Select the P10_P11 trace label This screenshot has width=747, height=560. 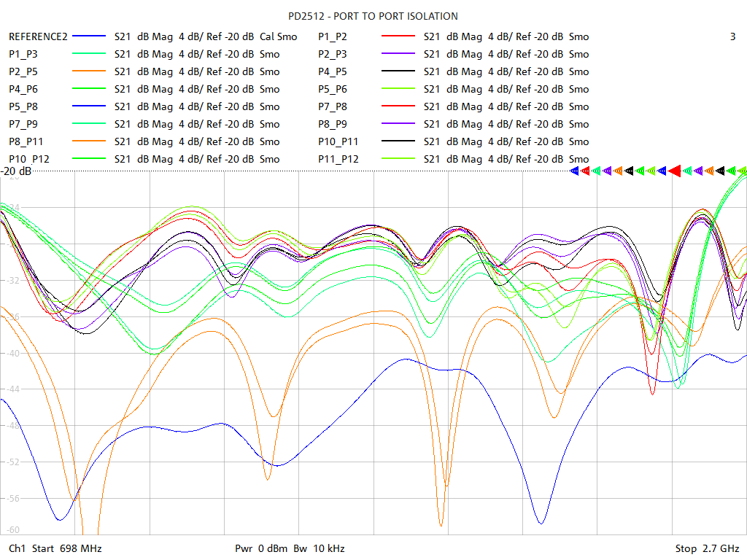click(338, 142)
